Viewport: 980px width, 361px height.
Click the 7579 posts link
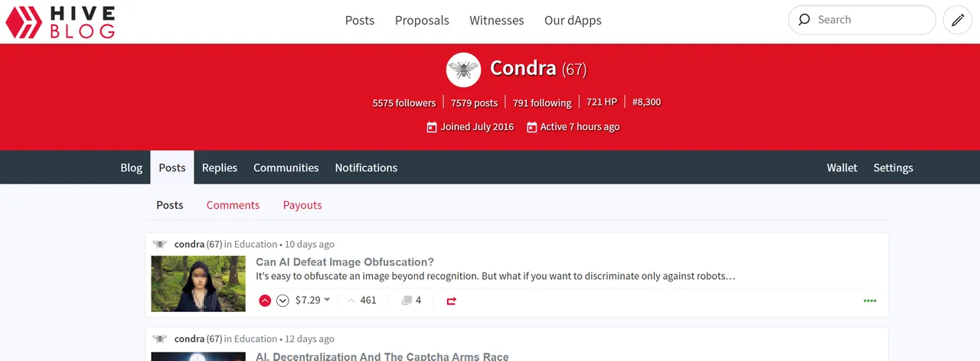pyautogui.click(x=474, y=102)
